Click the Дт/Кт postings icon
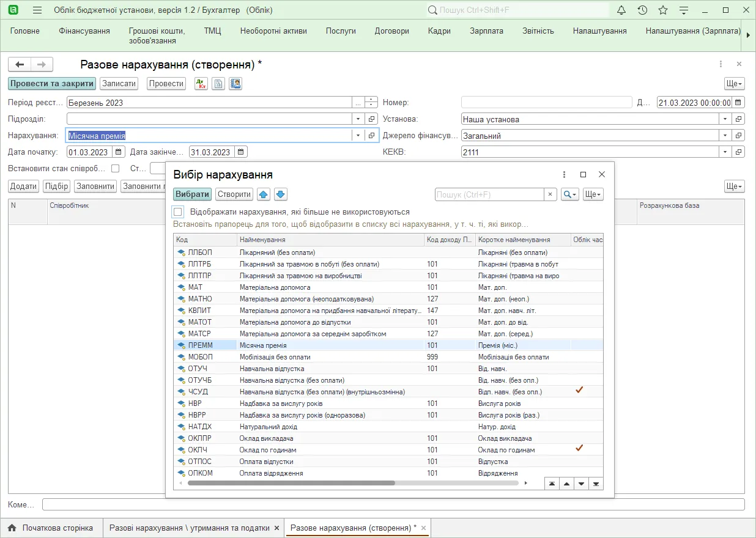The width and height of the screenshot is (756, 538). point(201,84)
